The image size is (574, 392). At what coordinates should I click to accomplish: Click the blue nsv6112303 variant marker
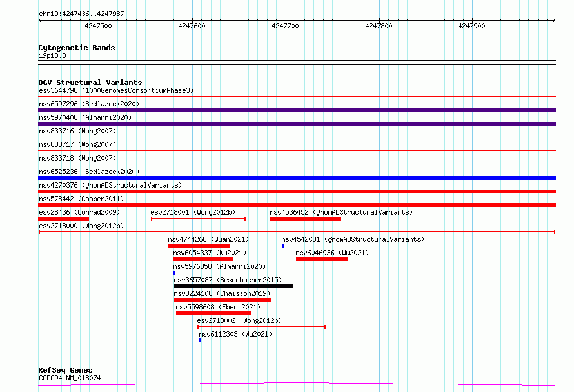pyautogui.click(x=200, y=340)
